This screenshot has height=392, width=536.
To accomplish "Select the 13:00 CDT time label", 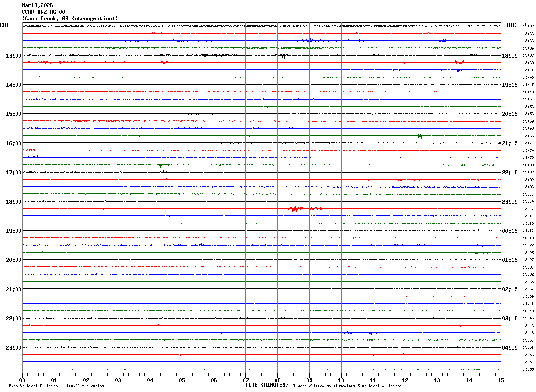I will (13, 56).
